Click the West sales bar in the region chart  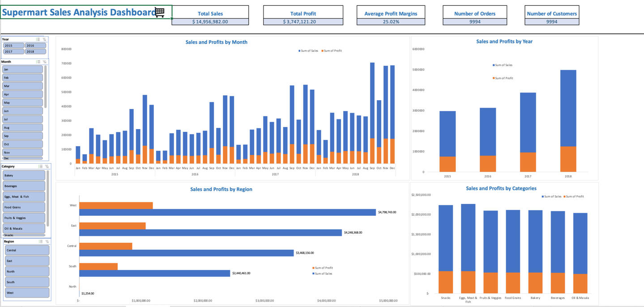point(227,212)
